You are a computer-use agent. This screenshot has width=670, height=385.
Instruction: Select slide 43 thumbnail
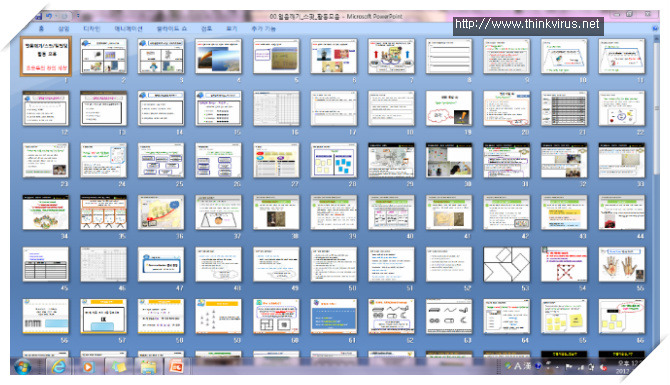(x=564, y=212)
